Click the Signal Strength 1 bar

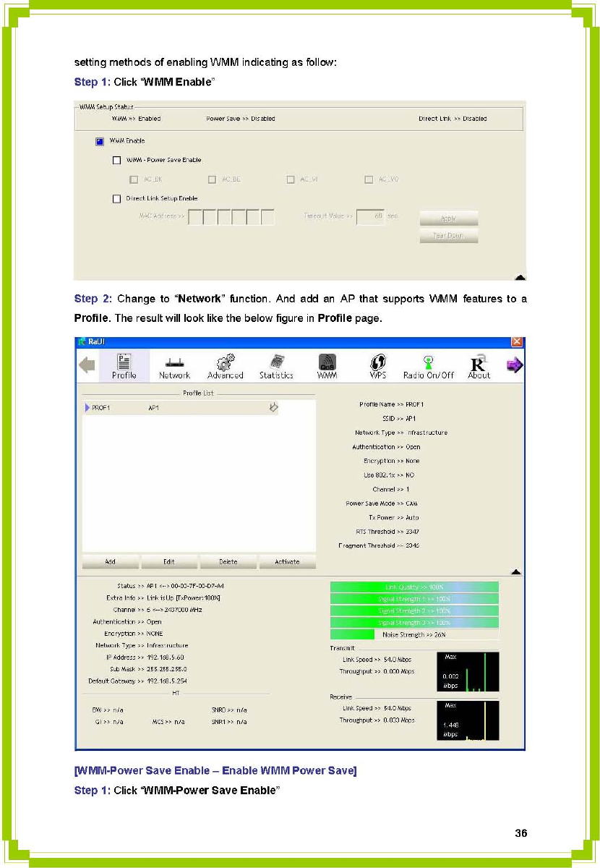coord(414,599)
